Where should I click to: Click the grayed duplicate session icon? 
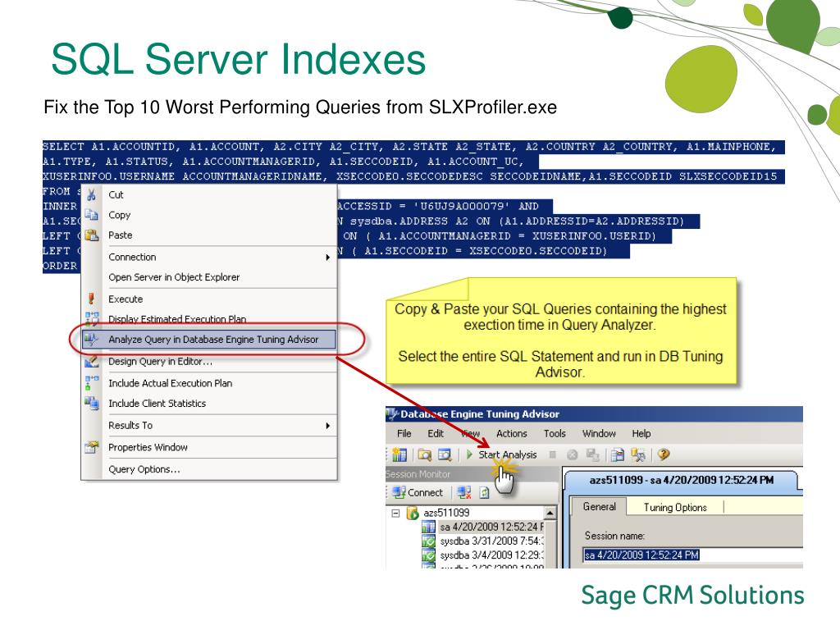[x=592, y=454]
